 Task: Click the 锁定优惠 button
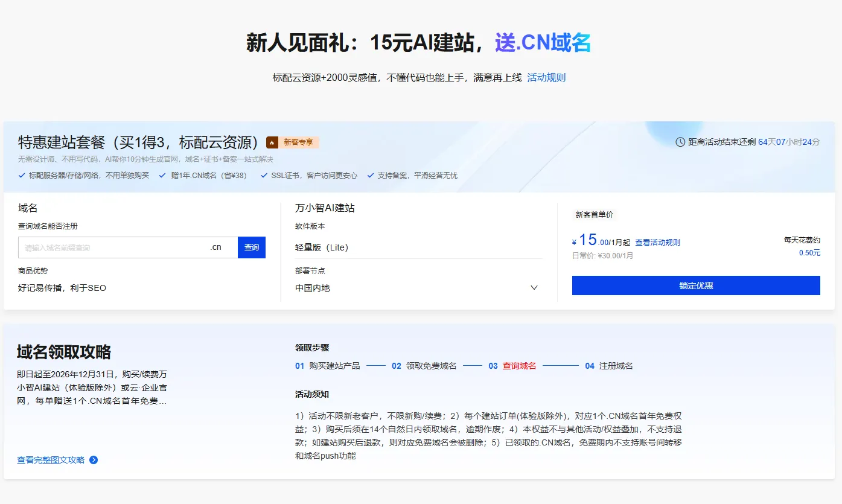pos(696,285)
